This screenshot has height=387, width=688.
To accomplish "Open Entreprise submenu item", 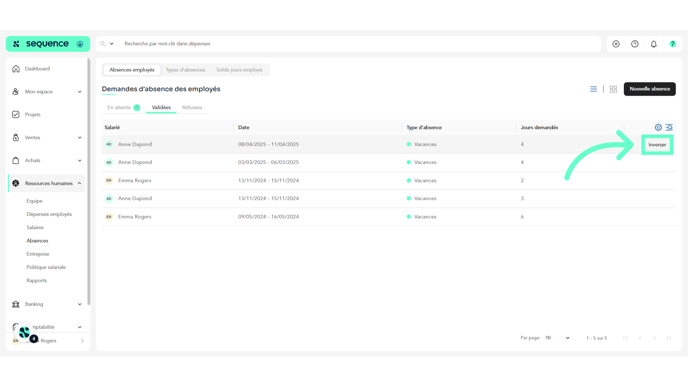I will [x=38, y=254].
